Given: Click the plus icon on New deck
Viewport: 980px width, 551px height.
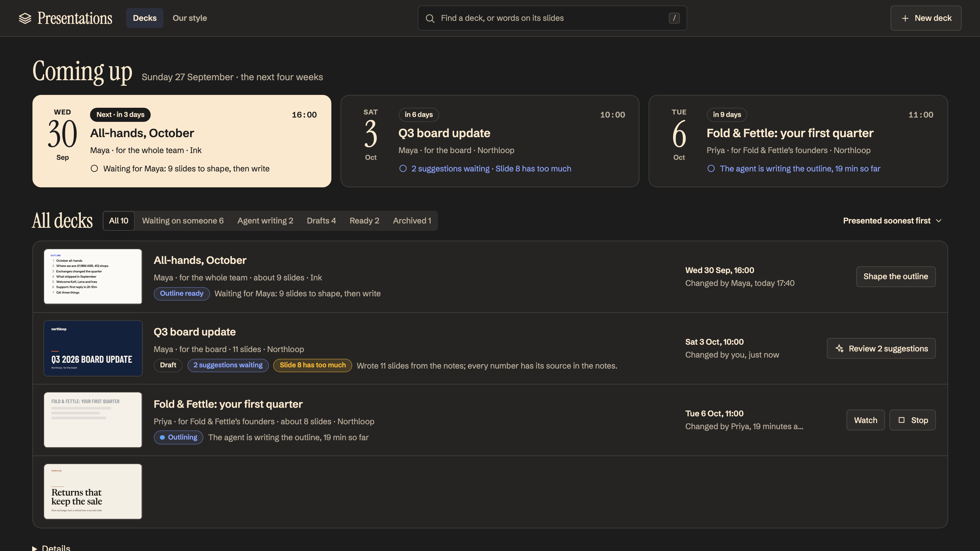Looking at the screenshot, I should [905, 18].
